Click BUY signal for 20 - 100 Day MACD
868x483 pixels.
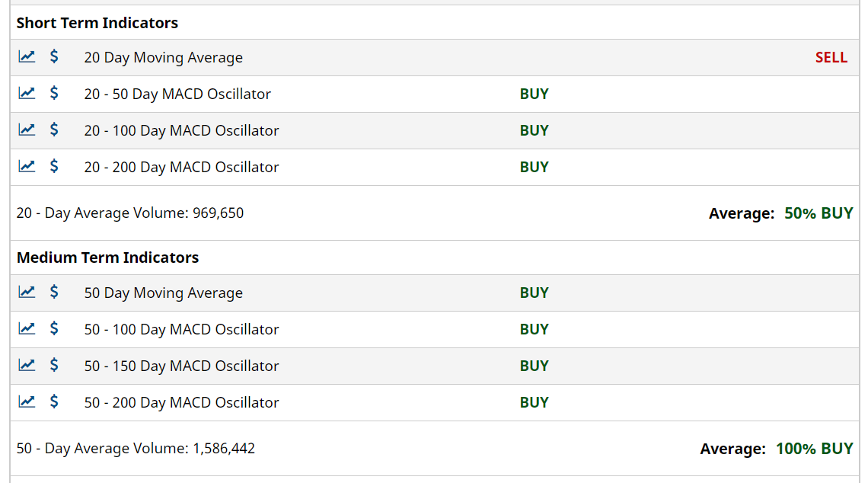tap(534, 131)
